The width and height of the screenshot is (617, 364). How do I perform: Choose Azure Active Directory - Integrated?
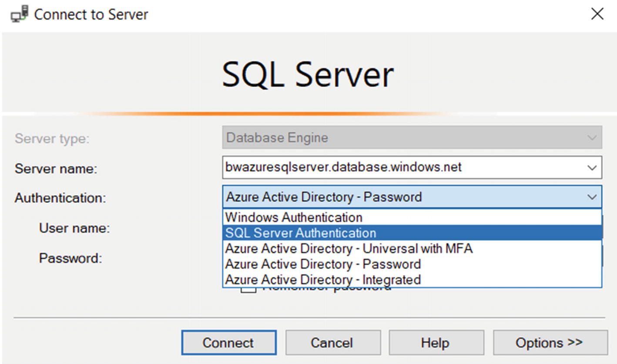coord(412,279)
